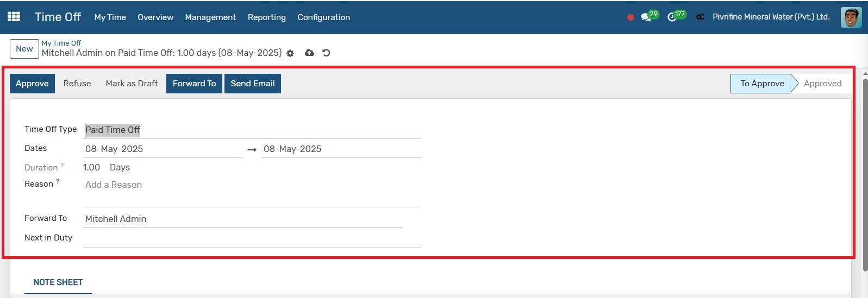
Task: Open the Reporting menu
Action: 267,17
